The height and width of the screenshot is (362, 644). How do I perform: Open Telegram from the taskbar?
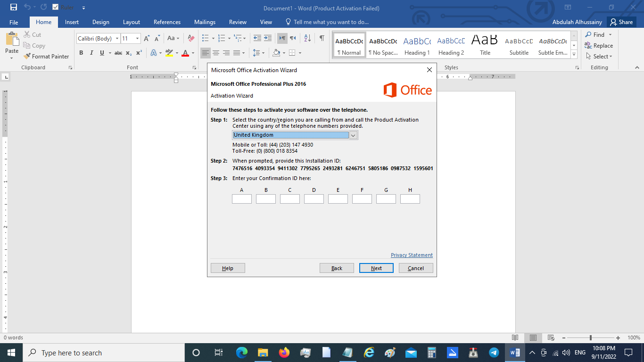pos(494,353)
